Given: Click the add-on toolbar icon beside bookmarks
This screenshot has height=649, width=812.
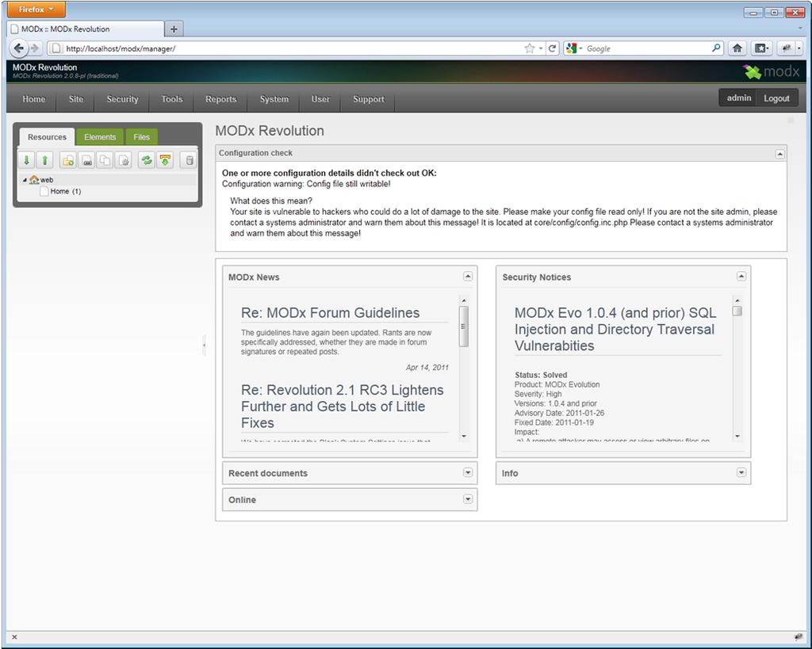Looking at the screenshot, I should point(786,48).
